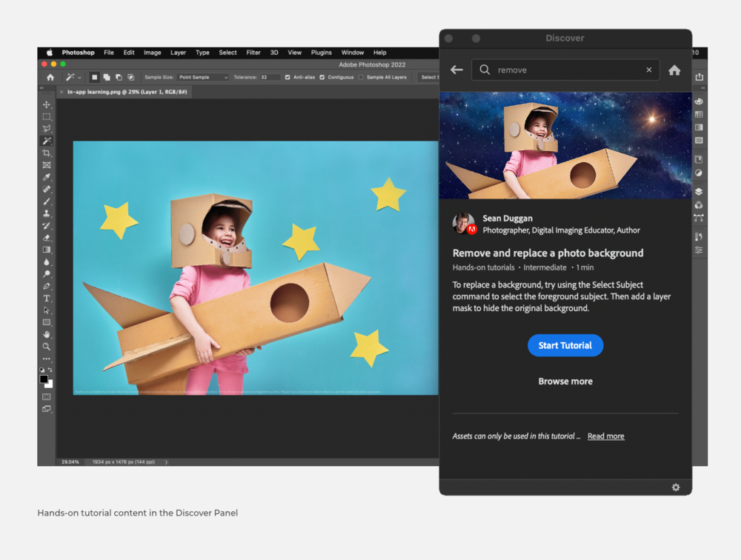741x560 pixels.
Task: Open the Edit menu
Action: point(128,53)
